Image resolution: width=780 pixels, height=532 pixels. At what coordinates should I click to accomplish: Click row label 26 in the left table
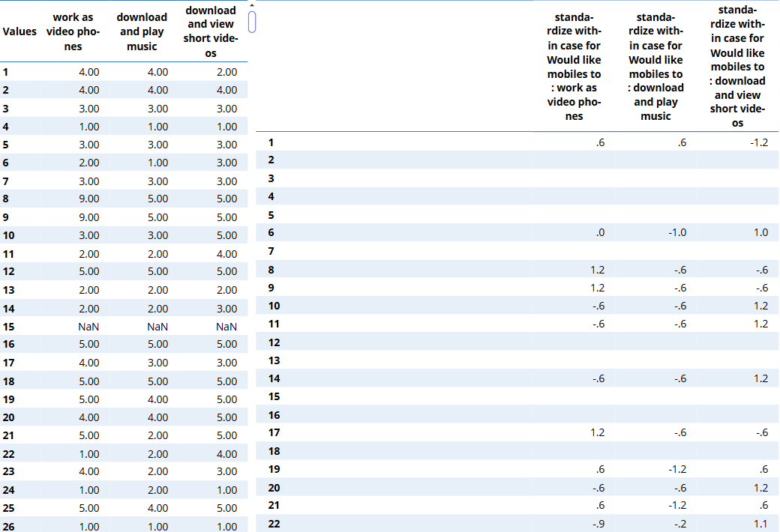(x=9, y=527)
